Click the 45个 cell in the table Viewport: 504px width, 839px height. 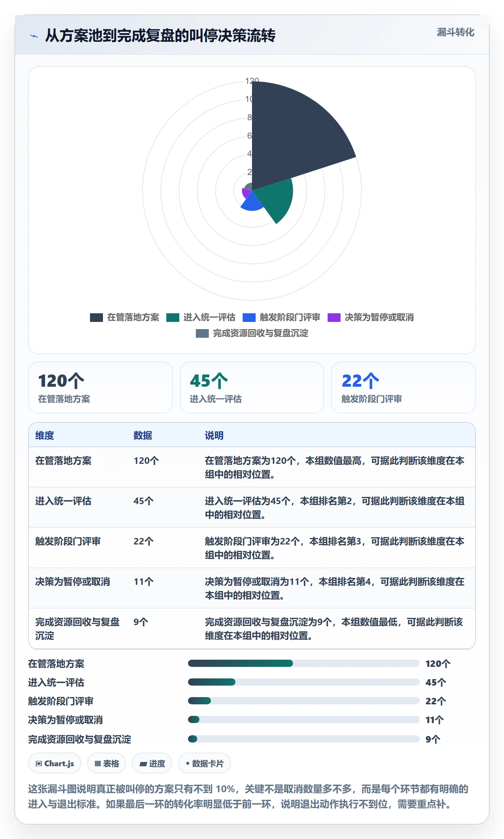pyautogui.click(x=144, y=501)
